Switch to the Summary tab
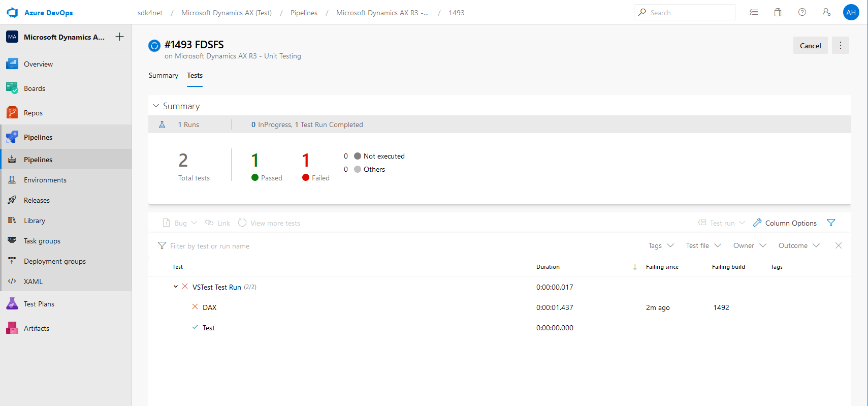The height and width of the screenshot is (406, 868). [164, 75]
